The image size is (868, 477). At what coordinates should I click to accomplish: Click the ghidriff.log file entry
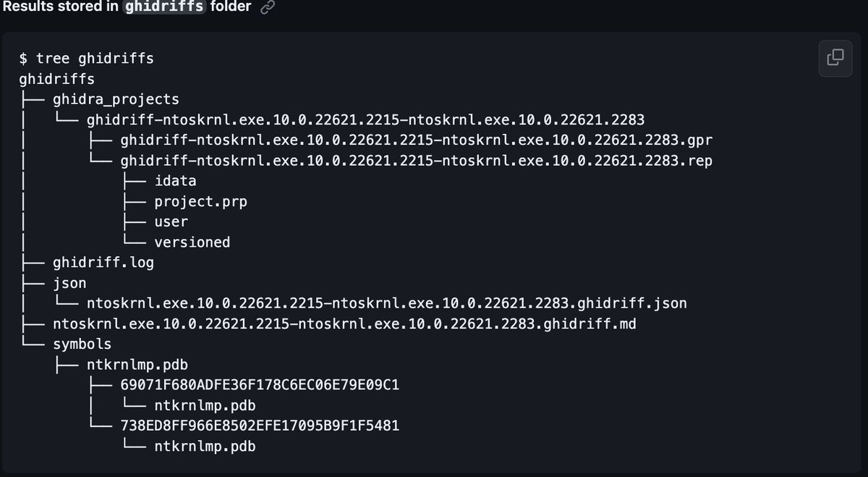pyautogui.click(x=103, y=263)
